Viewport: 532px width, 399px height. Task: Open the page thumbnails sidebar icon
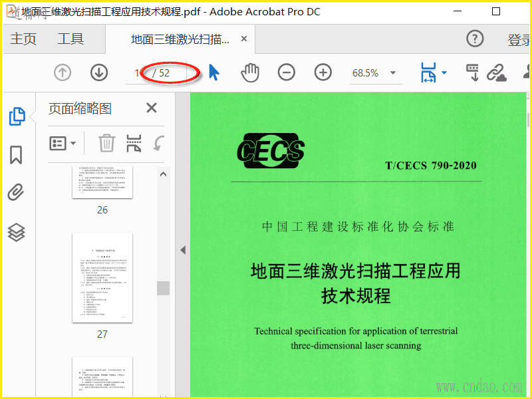tap(17, 116)
